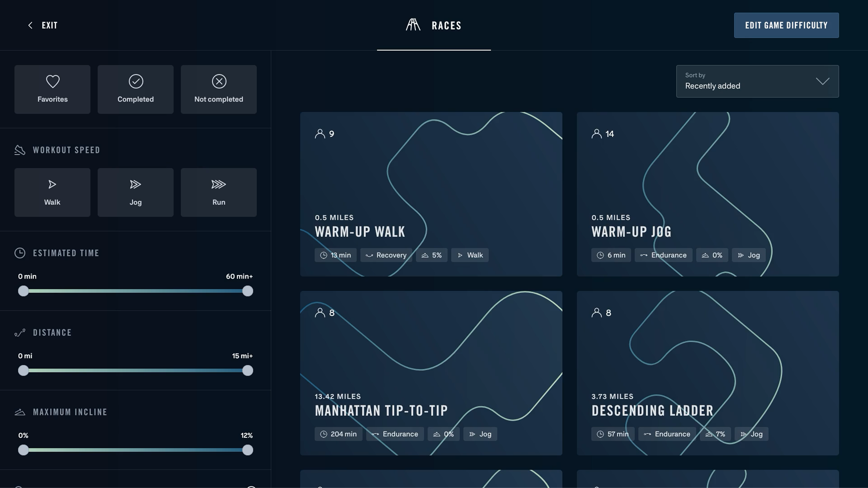Click the Exit link
The width and height of the screenshot is (868, 488).
pyautogui.click(x=50, y=25)
